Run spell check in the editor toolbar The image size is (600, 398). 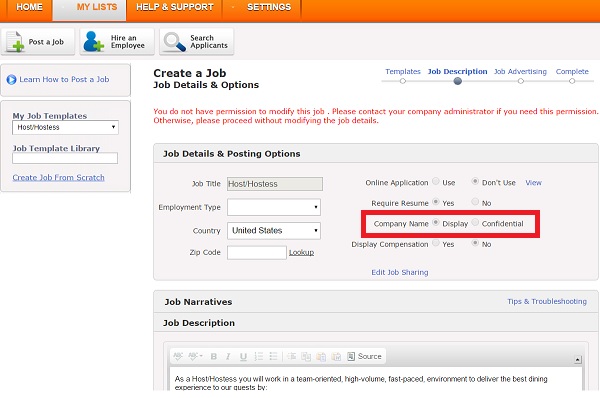(178, 356)
